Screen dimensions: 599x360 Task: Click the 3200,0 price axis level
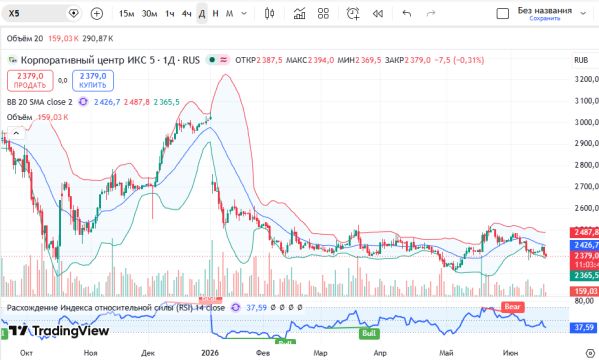[x=586, y=79]
